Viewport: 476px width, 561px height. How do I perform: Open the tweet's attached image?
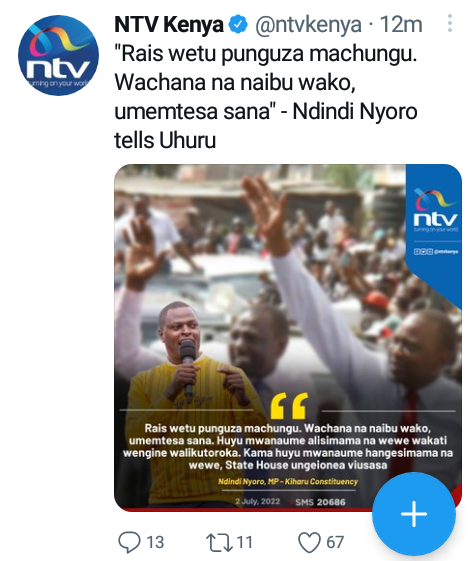coord(288,338)
